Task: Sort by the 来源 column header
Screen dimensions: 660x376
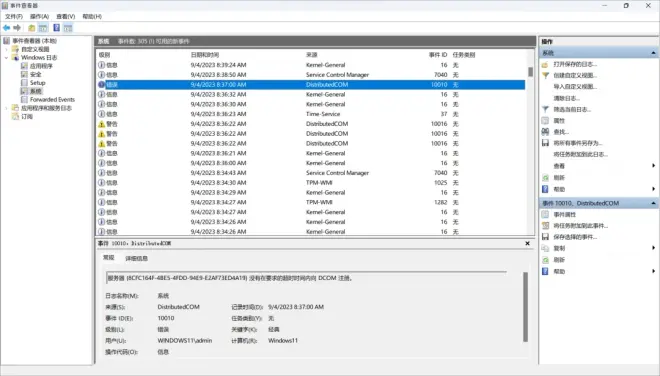Action: pyautogui.click(x=311, y=55)
